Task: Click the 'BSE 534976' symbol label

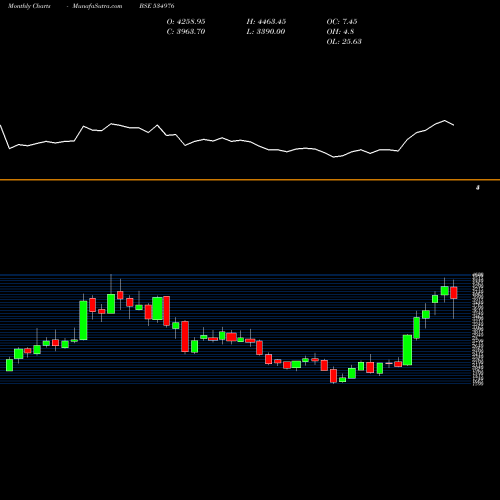Action: pos(157,6)
